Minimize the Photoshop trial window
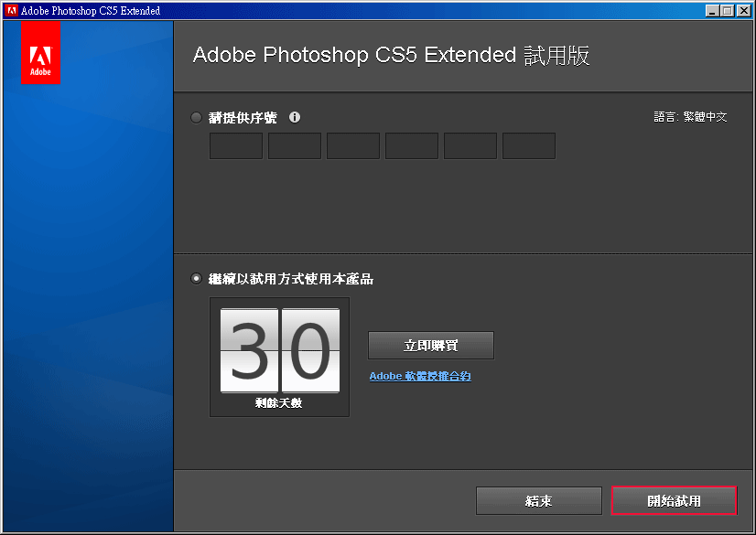756x535 pixels. [x=712, y=11]
